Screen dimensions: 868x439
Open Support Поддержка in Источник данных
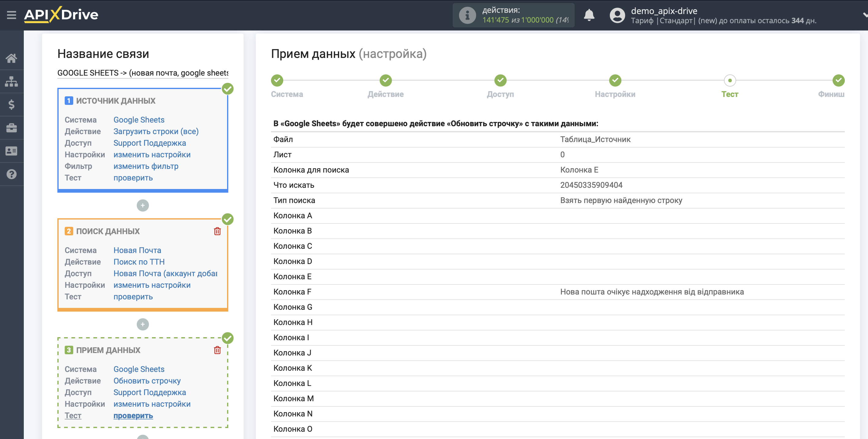click(x=150, y=143)
